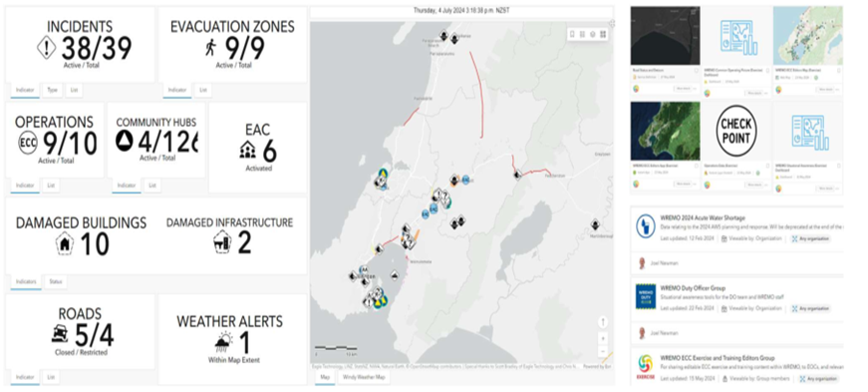This screenshot has width=868, height=392.
Task: Click Joel Newman avatar under Acute Water Shortage
Action: pyautogui.click(x=642, y=262)
